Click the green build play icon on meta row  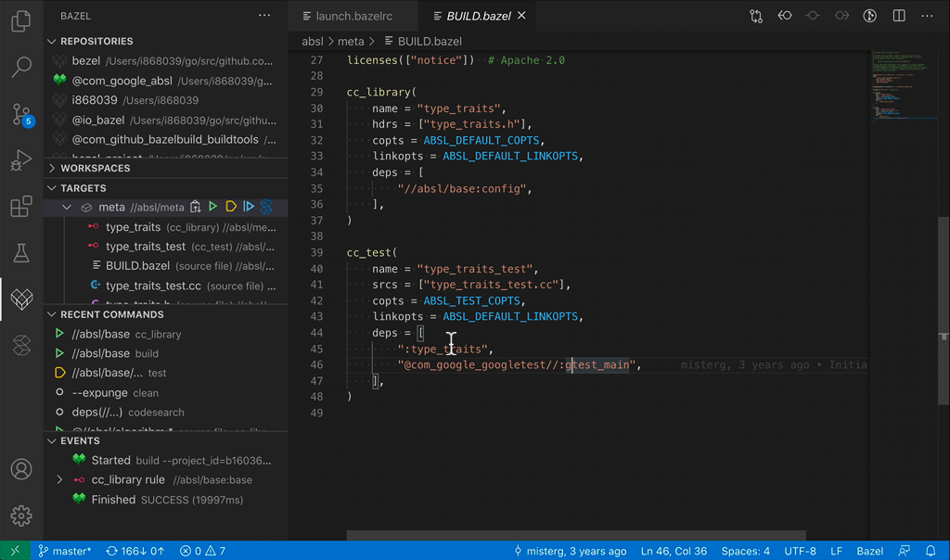coord(212,207)
